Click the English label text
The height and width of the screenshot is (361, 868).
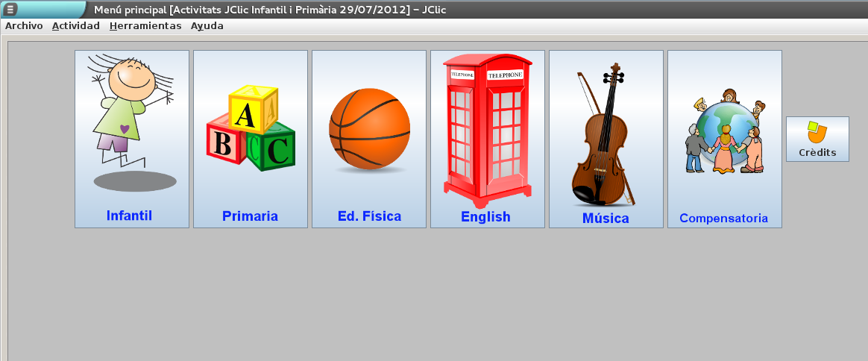point(485,217)
